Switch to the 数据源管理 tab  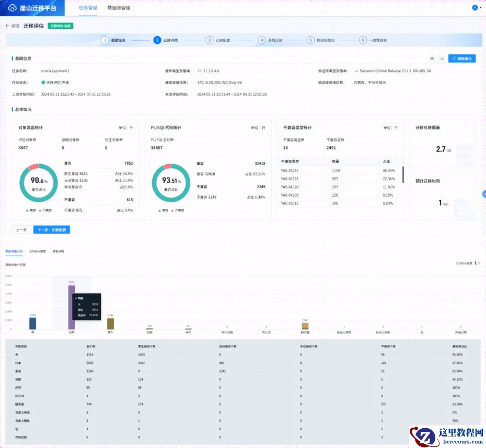pos(119,8)
